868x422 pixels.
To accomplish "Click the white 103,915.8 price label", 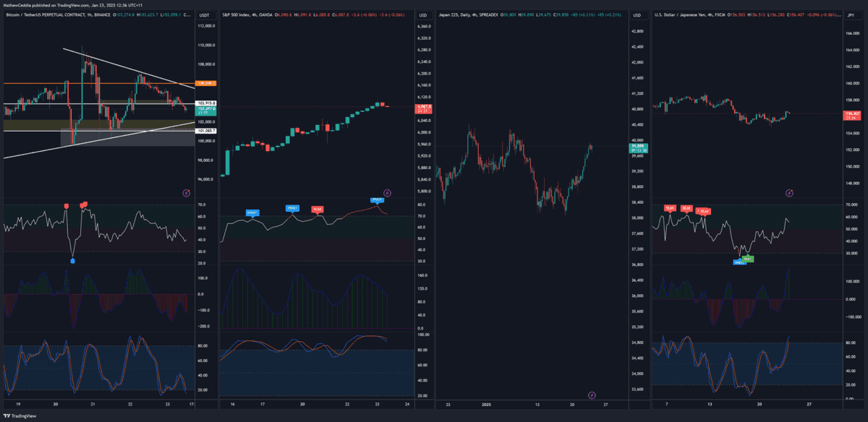I will 207,103.
